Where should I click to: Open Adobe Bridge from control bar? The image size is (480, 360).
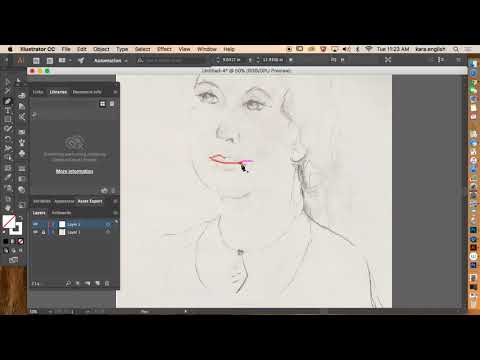pyautogui.click(x=36, y=60)
